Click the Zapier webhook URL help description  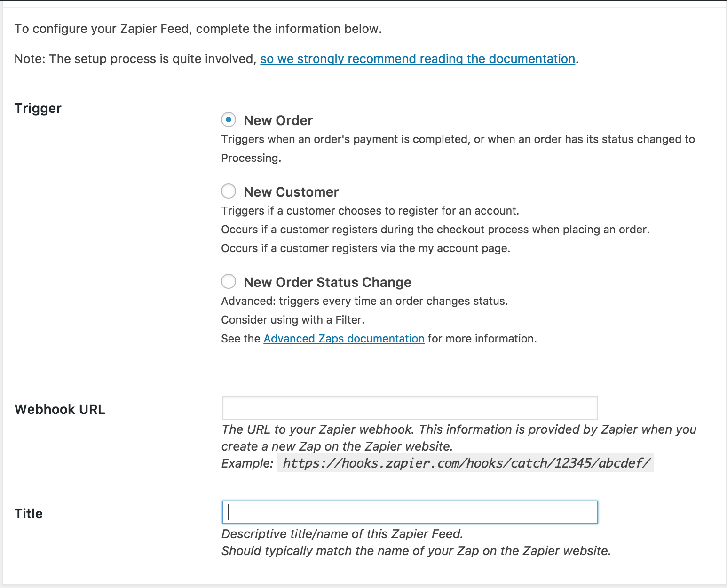click(x=459, y=438)
